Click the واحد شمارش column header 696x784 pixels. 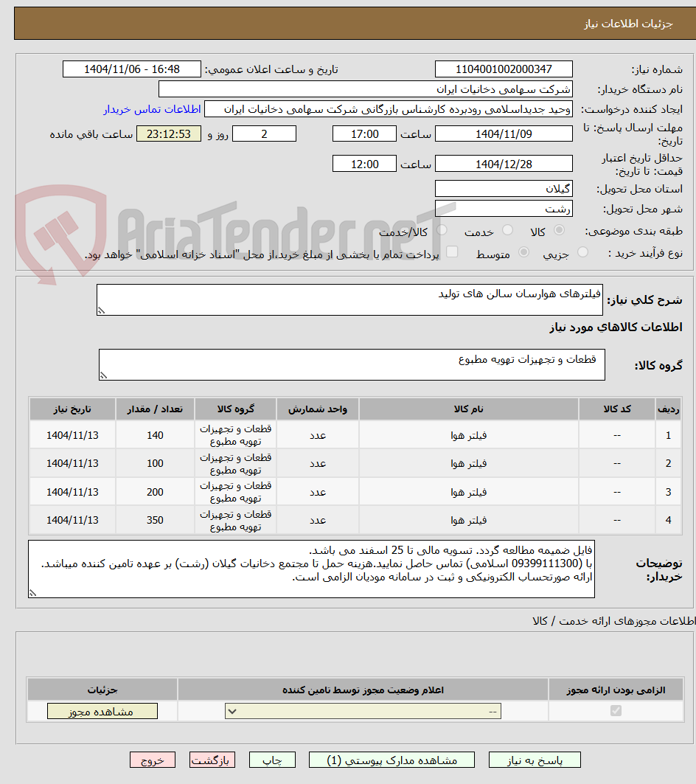(318, 409)
